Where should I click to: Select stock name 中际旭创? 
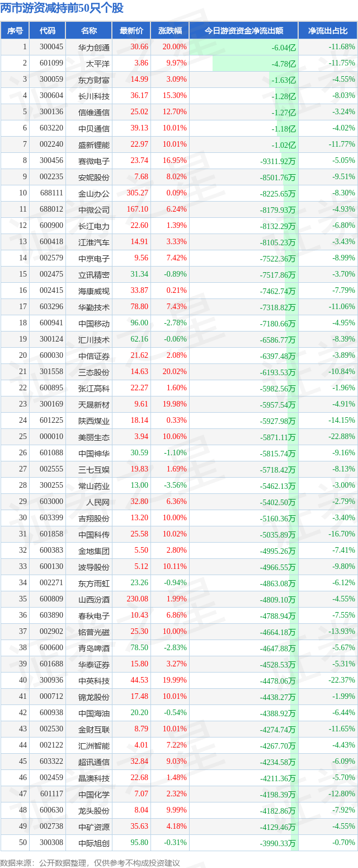tap(95, 843)
